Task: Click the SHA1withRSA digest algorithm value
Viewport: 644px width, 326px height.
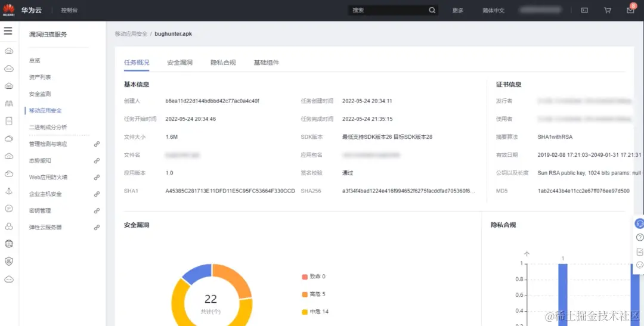Action: tap(555, 136)
